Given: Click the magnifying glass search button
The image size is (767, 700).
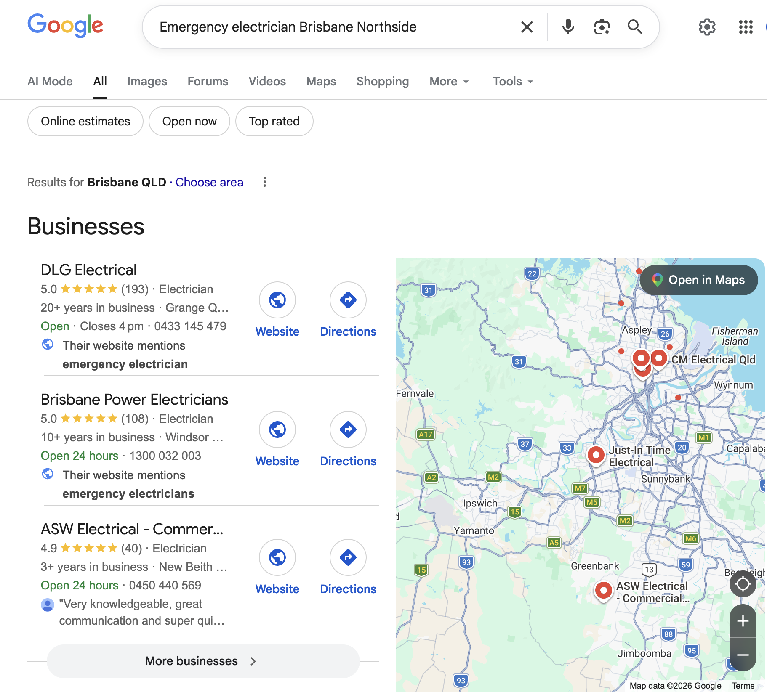Looking at the screenshot, I should pos(634,27).
